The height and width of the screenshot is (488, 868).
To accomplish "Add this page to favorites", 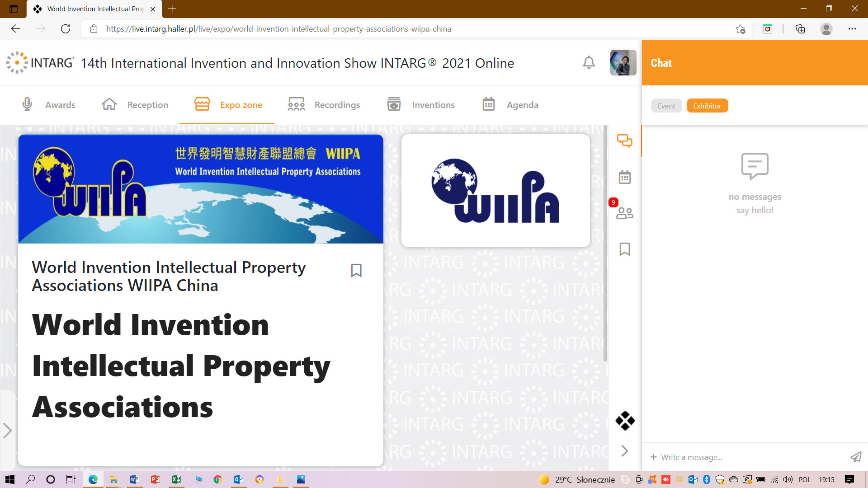I will (740, 29).
